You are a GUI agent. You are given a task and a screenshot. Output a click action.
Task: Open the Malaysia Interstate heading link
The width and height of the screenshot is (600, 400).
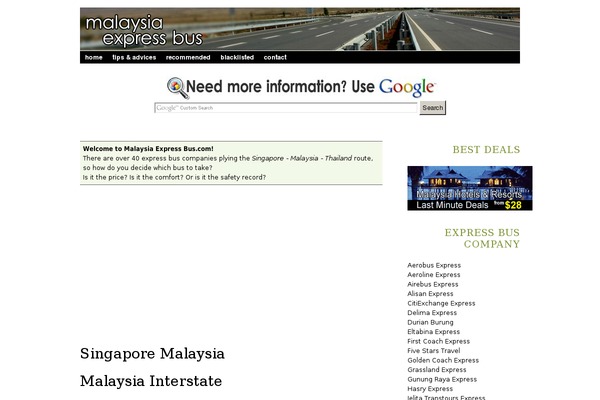click(x=151, y=381)
